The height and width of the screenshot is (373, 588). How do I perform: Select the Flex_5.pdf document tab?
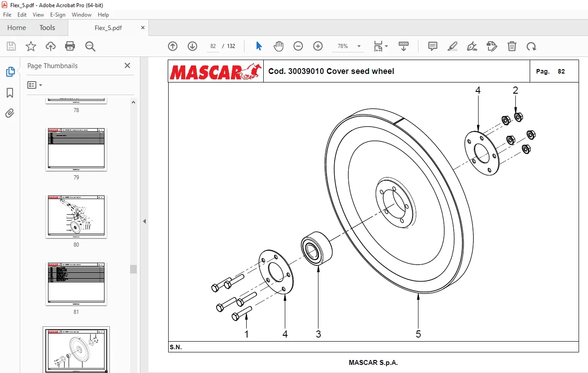tap(108, 27)
